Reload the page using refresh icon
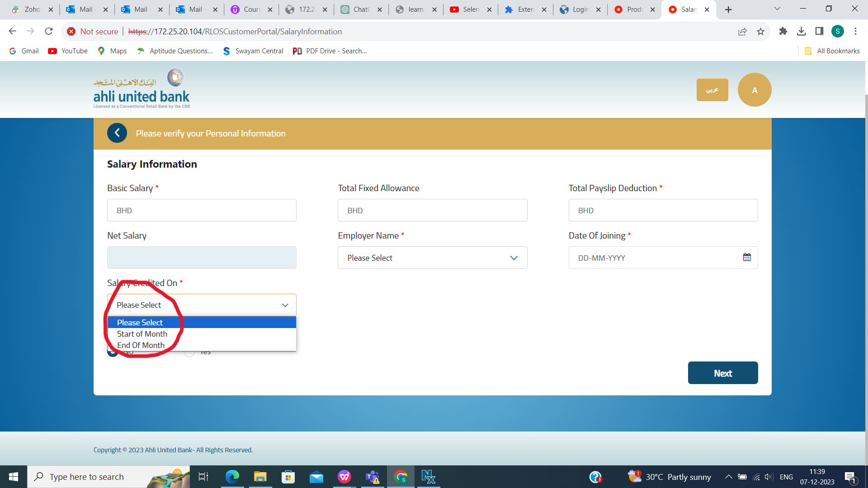Viewport: 868px width, 488px height. point(49,31)
